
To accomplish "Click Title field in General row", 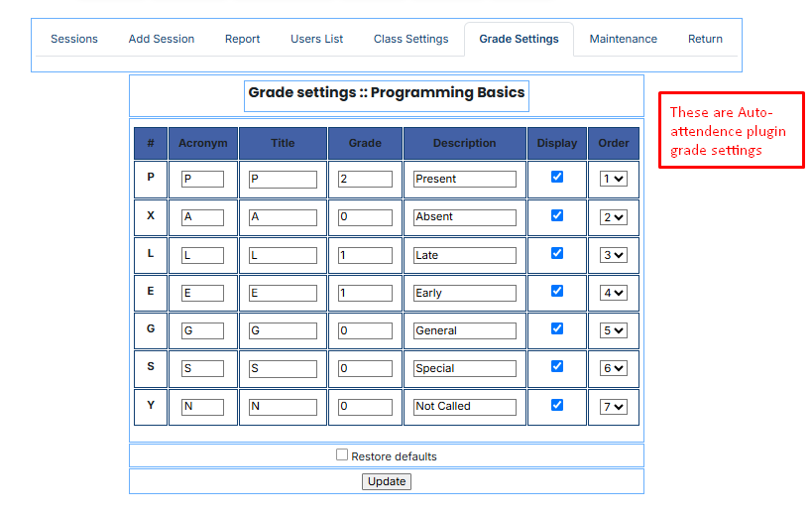I will pyautogui.click(x=283, y=331).
